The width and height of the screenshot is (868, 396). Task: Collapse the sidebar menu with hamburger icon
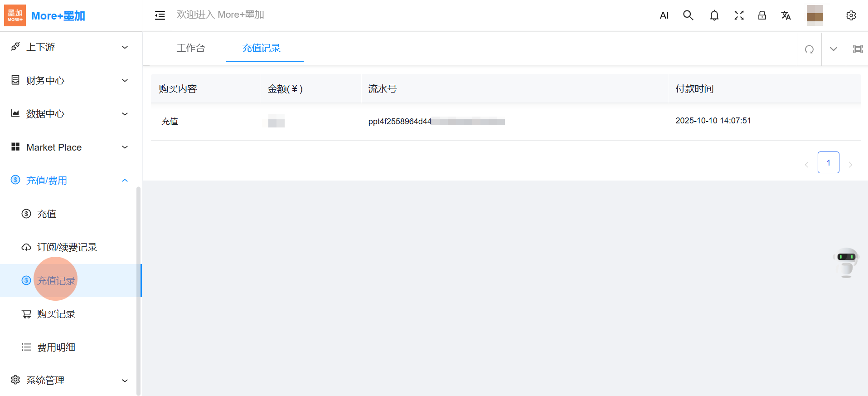(x=160, y=16)
